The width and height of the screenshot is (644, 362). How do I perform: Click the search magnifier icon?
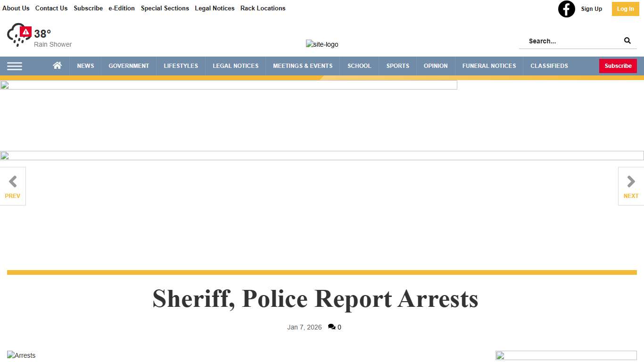coord(627,41)
